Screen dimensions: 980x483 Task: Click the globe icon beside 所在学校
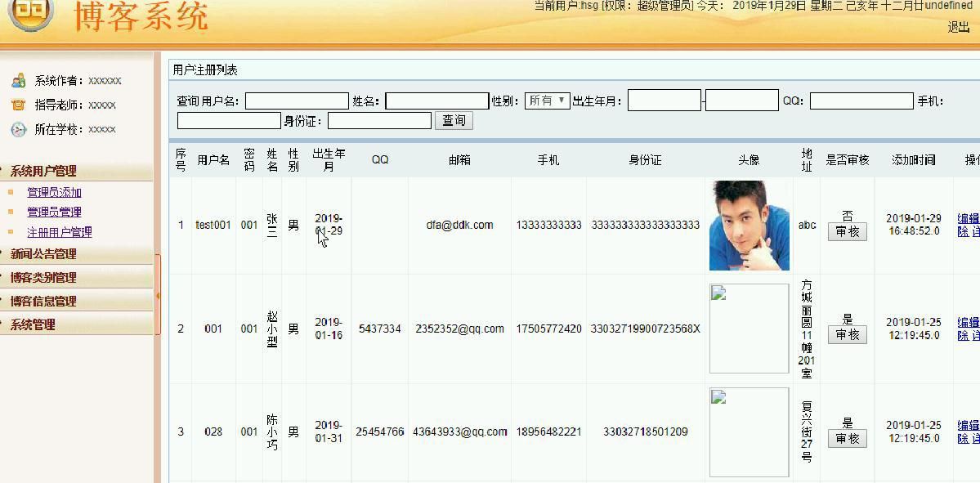pyautogui.click(x=20, y=128)
